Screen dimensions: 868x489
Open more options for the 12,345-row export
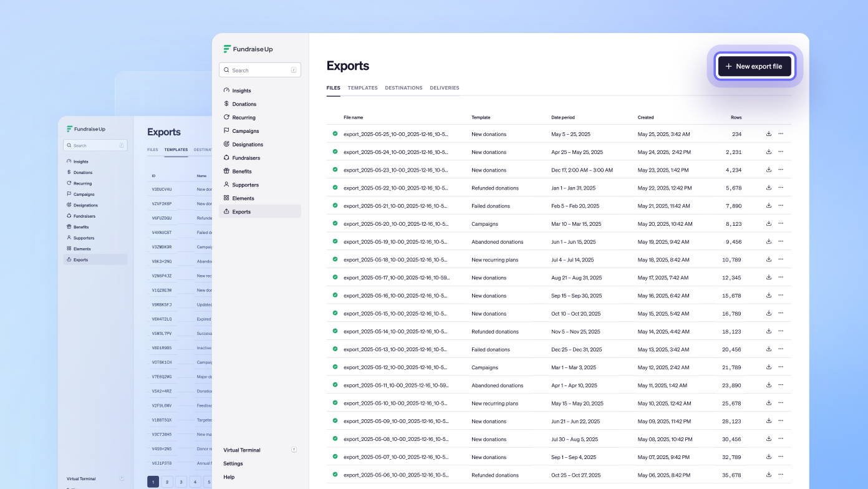tap(781, 278)
